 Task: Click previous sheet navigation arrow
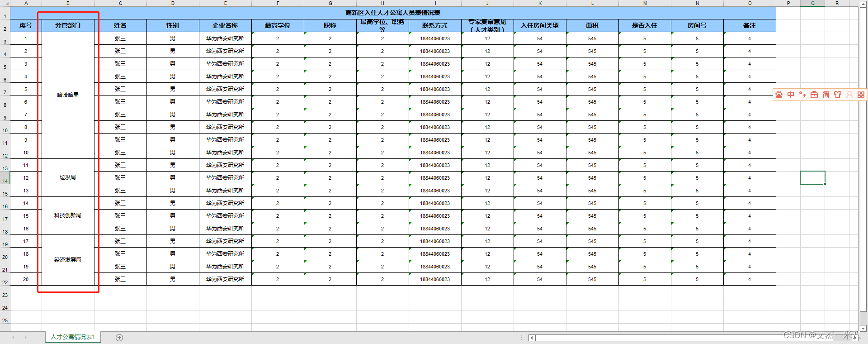[14, 338]
